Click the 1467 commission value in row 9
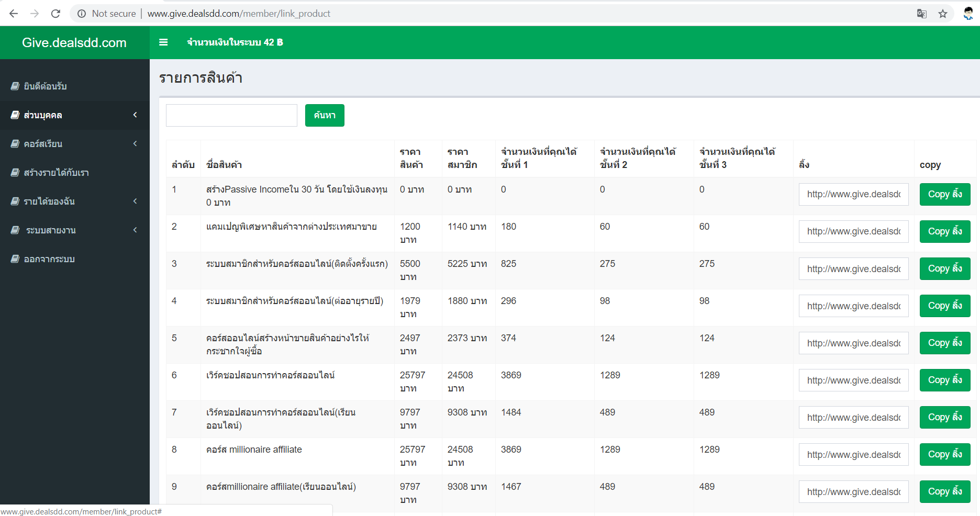The image size is (980, 516). pos(511,487)
